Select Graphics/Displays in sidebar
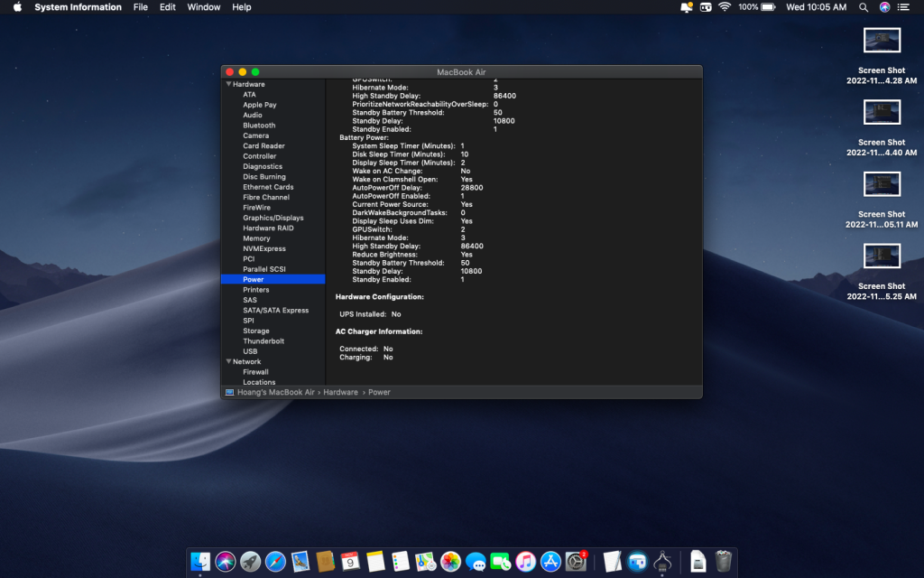 click(273, 218)
